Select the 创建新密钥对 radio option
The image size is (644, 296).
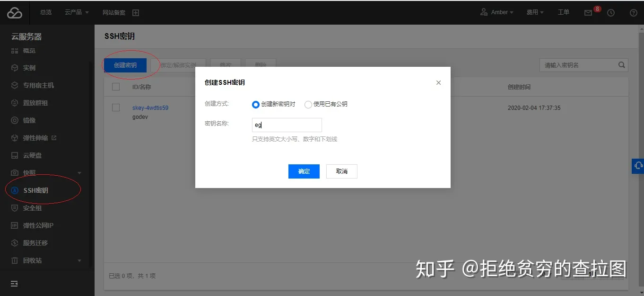point(255,105)
